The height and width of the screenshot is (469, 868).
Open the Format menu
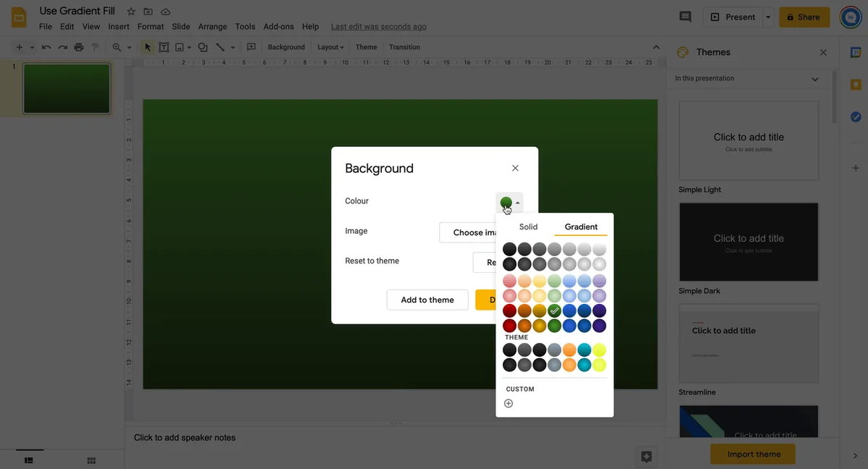[150, 27]
